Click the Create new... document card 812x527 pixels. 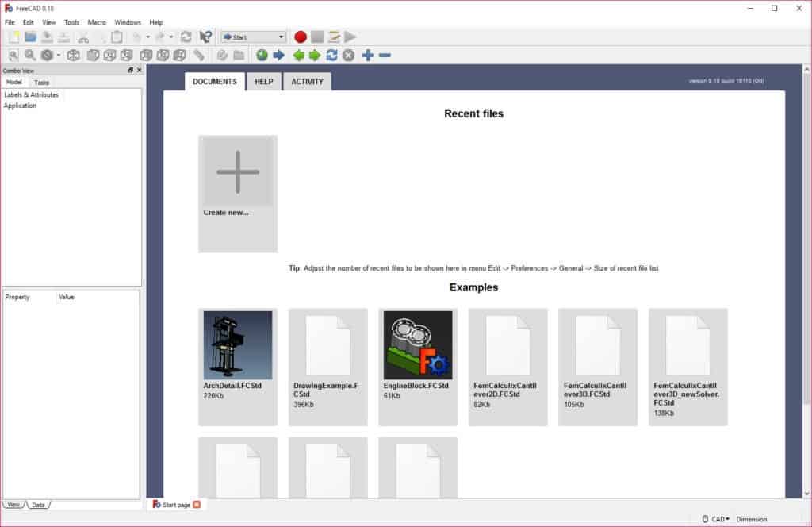pos(238,194)
